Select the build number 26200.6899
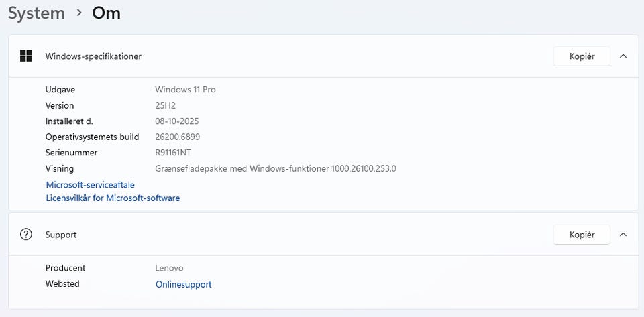This screenshot has height=317, width=644. (177, 137)
